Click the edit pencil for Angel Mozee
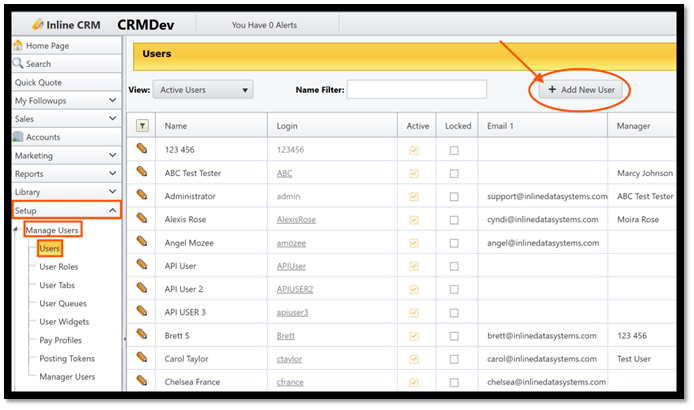 click(142, 241)
